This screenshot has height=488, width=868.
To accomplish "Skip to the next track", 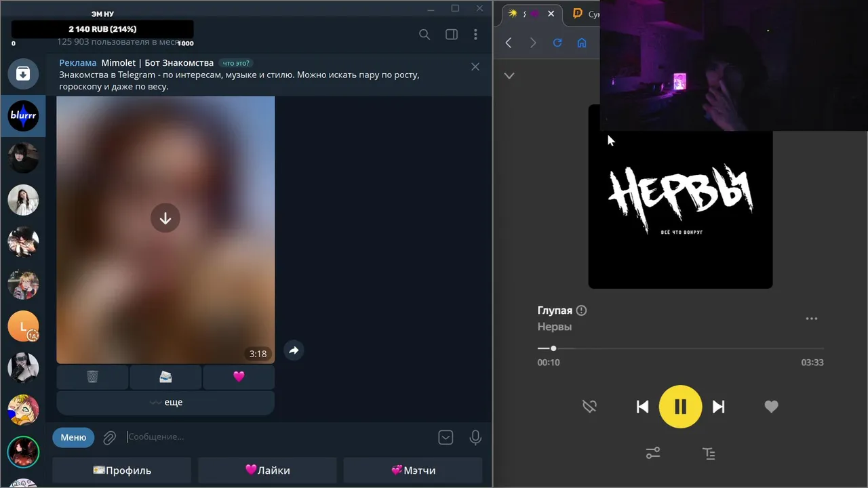I will (718, 407).
